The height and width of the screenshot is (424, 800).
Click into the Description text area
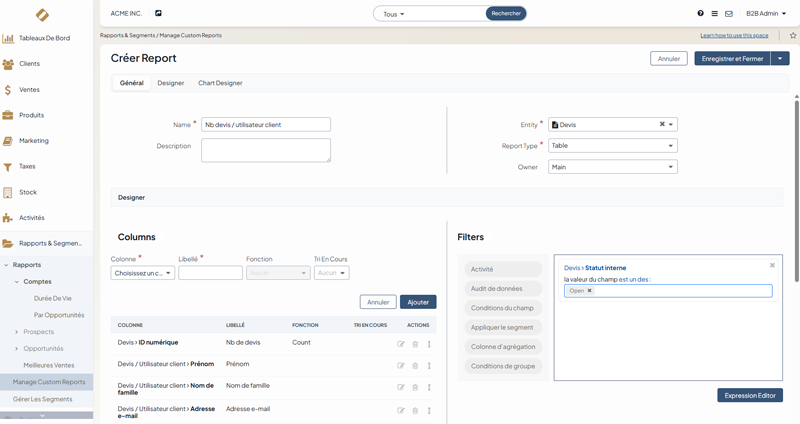point(265,150)
